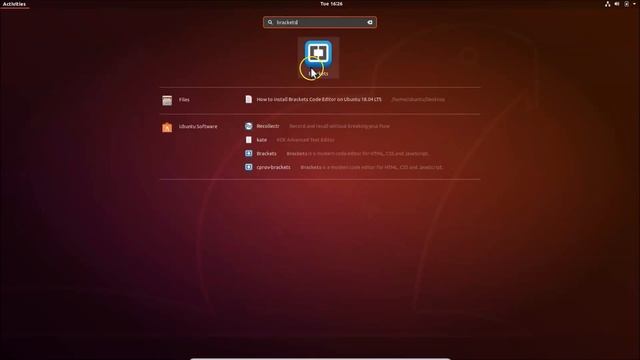The image size is (640, 360).
Task: Open the Files search provider icon
Action: (167, 100)
